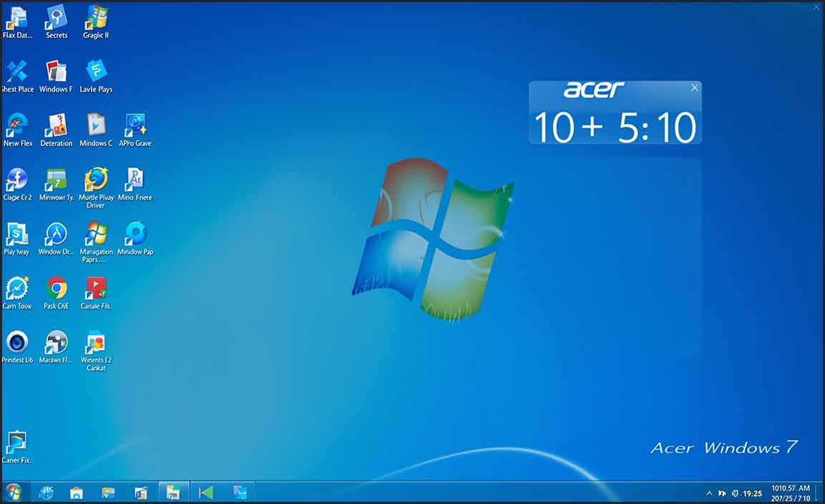Viewport: 825px width, 504px height.
Task: Select the Mino Friete desktop icon
Action: (135, 184)
